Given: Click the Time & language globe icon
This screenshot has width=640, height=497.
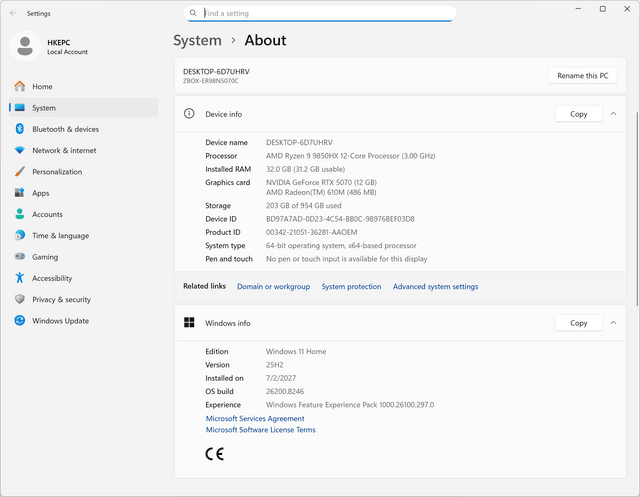Looking at the screenshot, I should [x=20, y=235].
